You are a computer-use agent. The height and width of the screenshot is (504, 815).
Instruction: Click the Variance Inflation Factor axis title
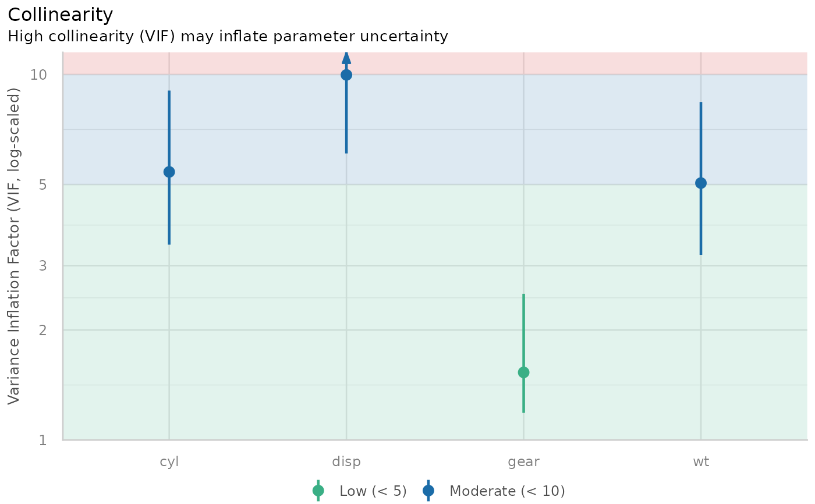click(15, 246)
